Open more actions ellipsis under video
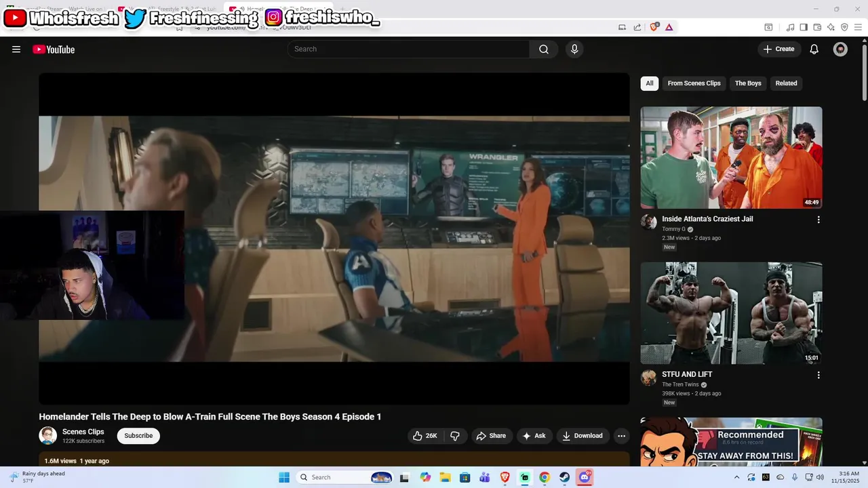Screen dimensions: 868x488 621,436
